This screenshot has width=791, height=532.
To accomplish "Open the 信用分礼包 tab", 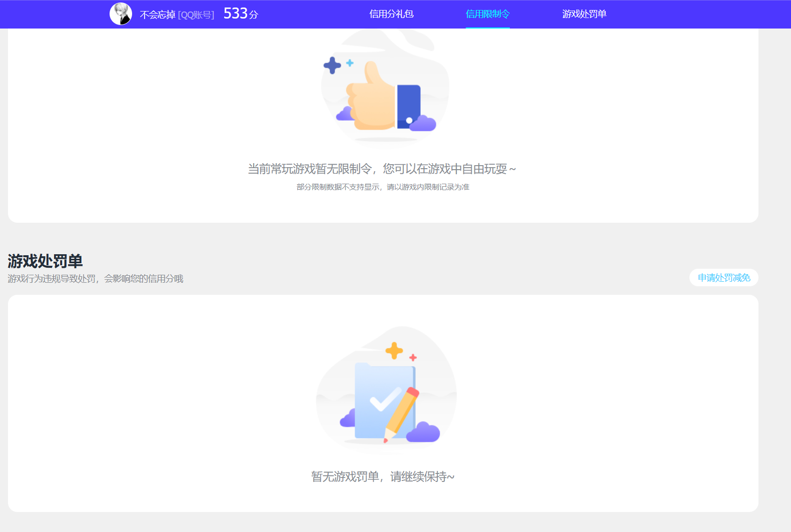I will (391, 14).
